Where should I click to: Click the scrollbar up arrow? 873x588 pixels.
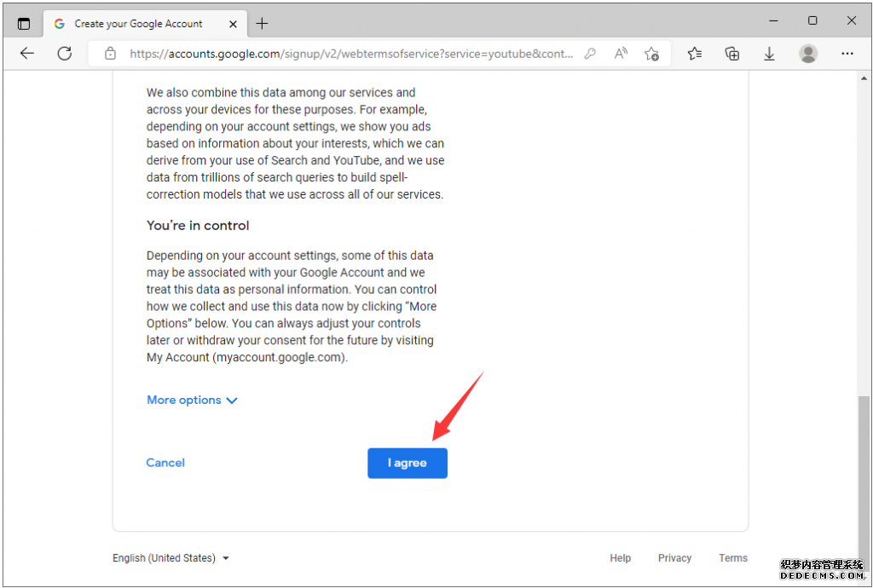point(864,78)
